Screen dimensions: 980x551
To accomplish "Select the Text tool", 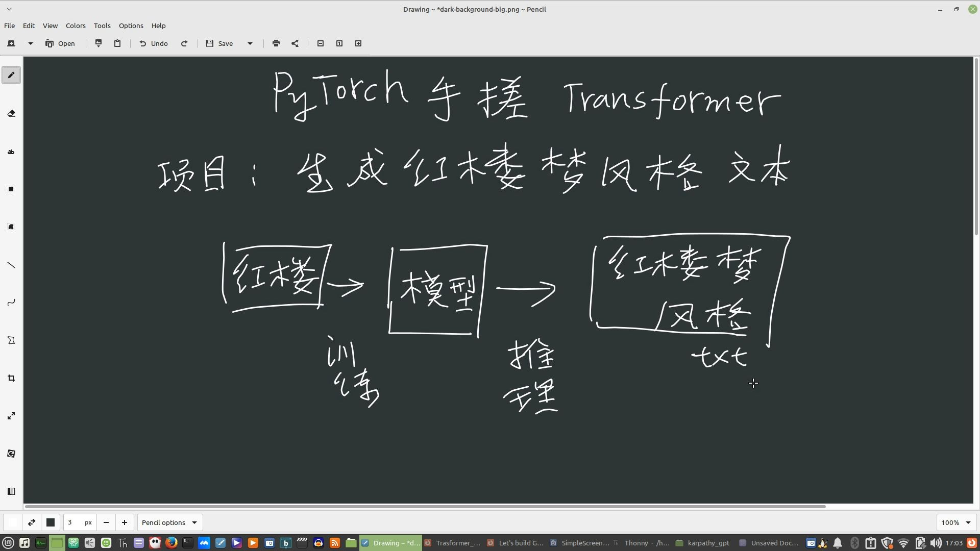I will click(x=11, y=152).
